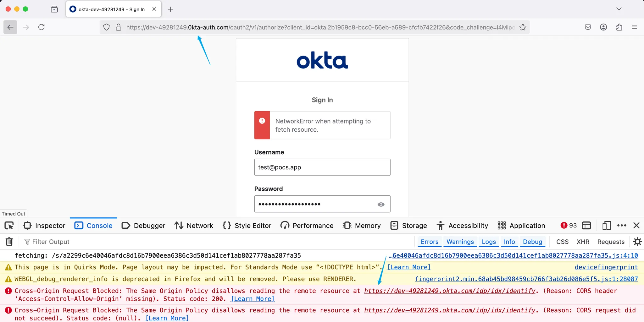Enable the XHR filter
The width and height of the screenshot is (644, 322).
click(583, 242)
